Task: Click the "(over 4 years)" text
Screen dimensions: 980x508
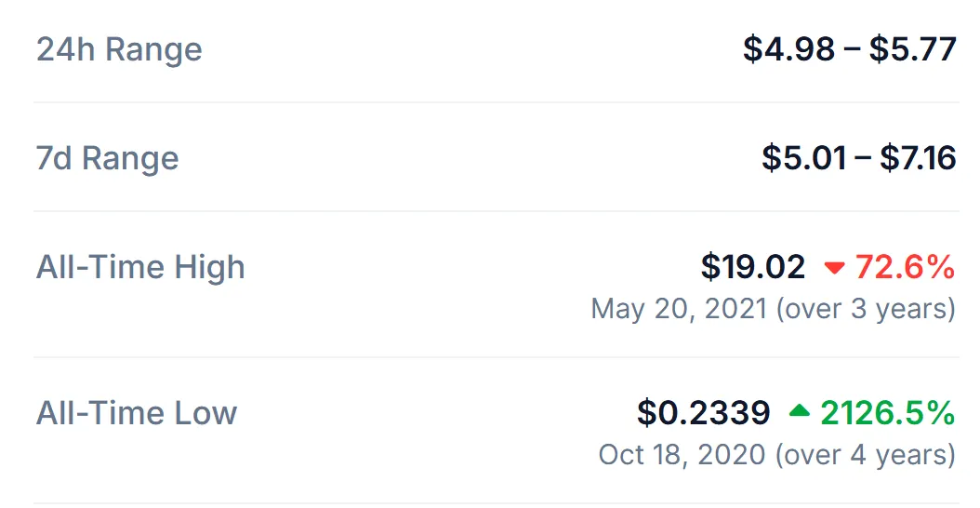Action: 866,455
